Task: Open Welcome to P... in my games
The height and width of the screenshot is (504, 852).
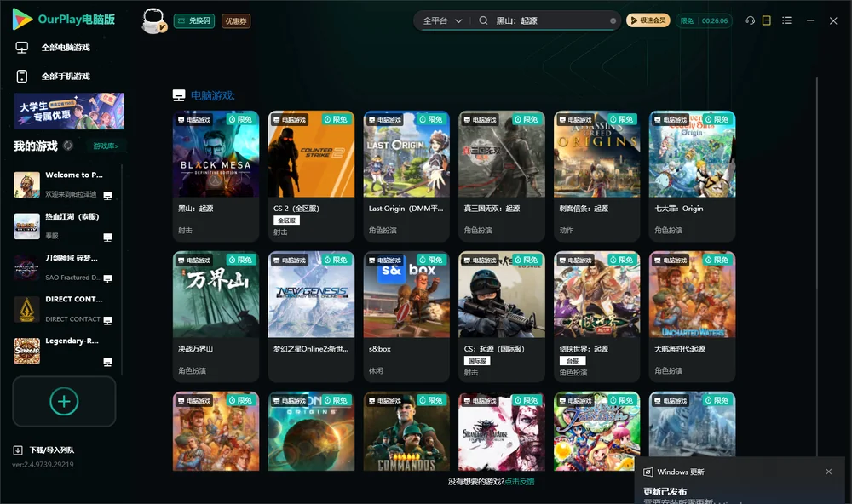Action: (64, 184)
